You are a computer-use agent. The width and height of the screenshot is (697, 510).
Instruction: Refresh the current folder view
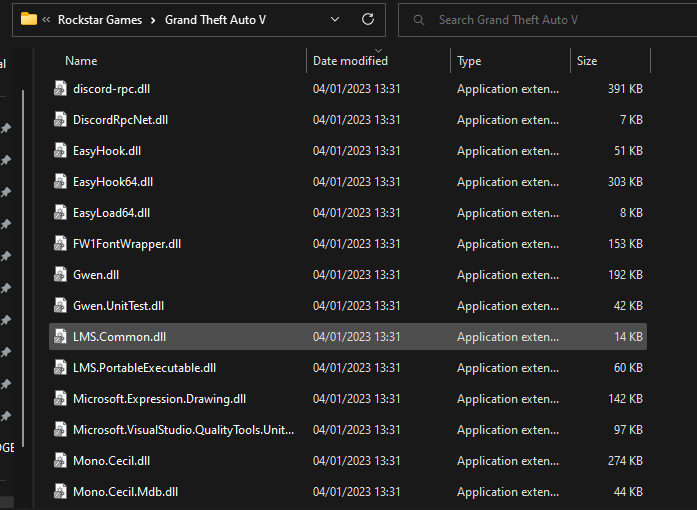point(368,19)
